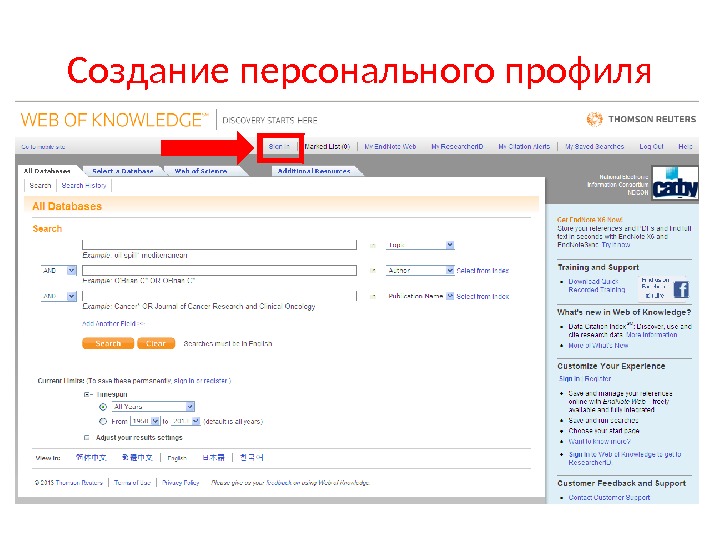Viewport: 720px width, 540px height.
Task: Select the From year range radio button
Action: [103, 421]
